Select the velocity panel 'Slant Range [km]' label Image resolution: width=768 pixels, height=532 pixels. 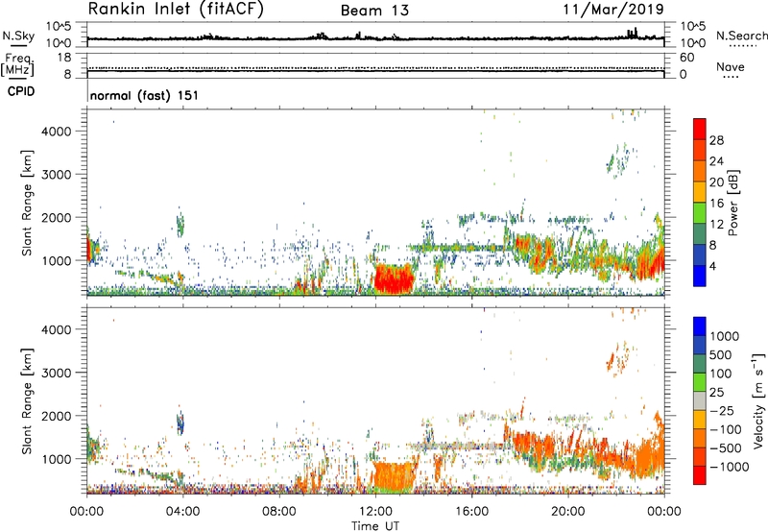point(27,400)
